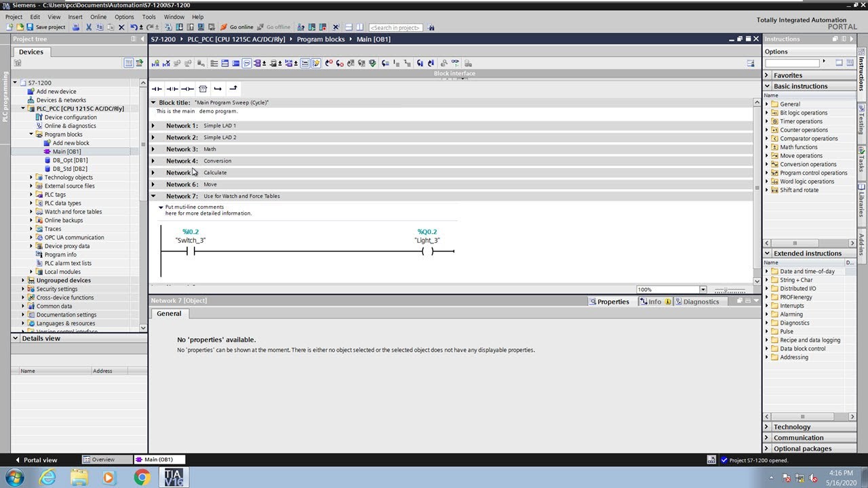868x488 pixels.
Task: Select Main [OB1] in project tree
Action: click(x=66, y=152)
